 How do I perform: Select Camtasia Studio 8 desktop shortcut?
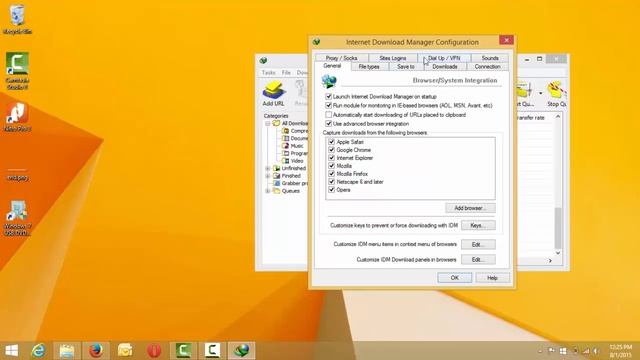click(x=17, y=71)
